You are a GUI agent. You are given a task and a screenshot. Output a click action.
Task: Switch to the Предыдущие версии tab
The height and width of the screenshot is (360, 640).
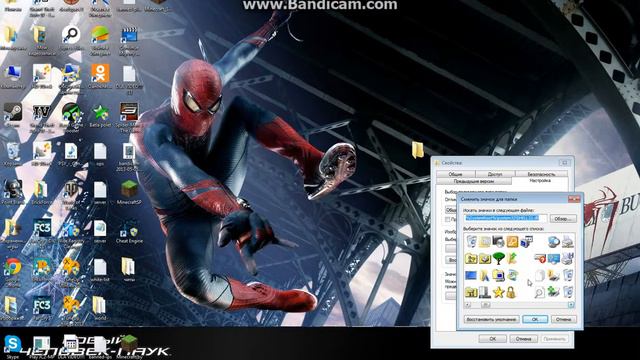click(474, 181)
